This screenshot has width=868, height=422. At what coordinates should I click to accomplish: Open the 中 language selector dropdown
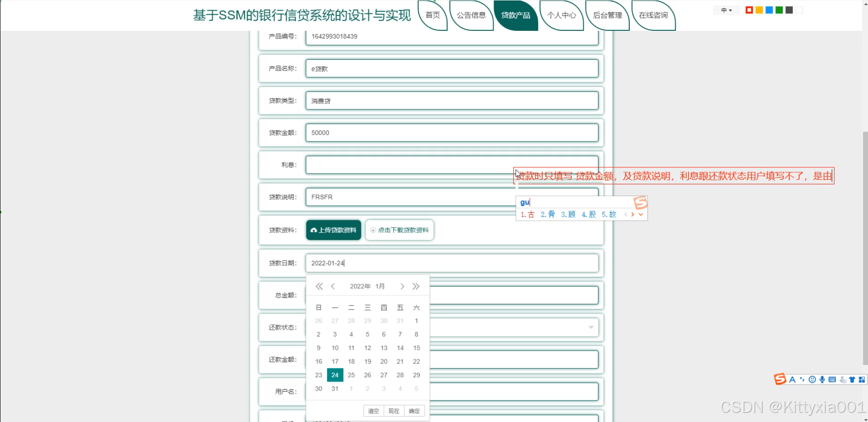pyautogui.click(x=726, y=10)
